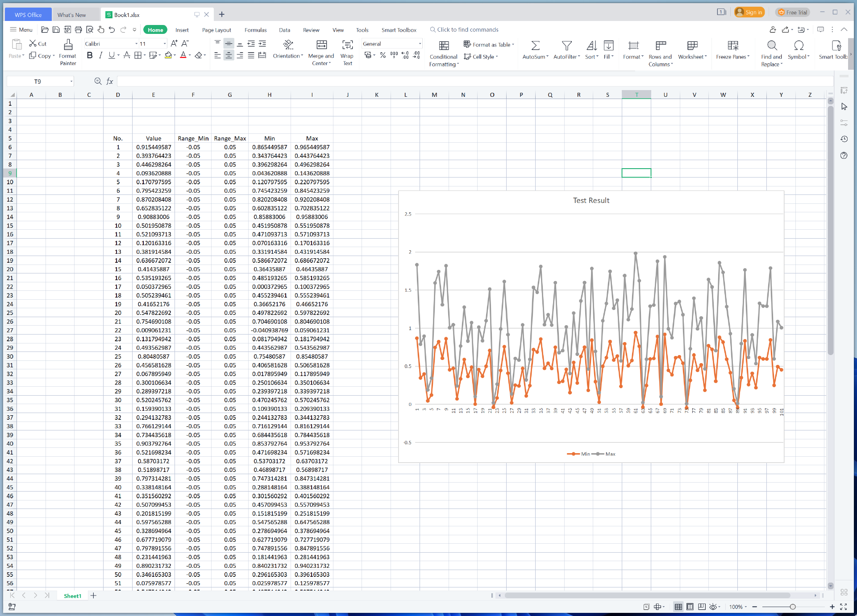The image size is (857, 616).
Task: Click the Conditional Formatting icon
Action: (x=444, y=45)
